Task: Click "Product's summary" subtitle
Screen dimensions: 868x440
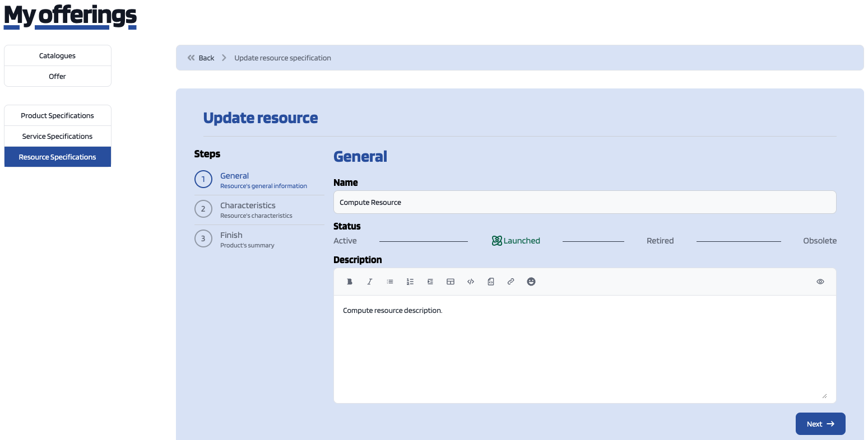Action: click(x=247, y=245)
